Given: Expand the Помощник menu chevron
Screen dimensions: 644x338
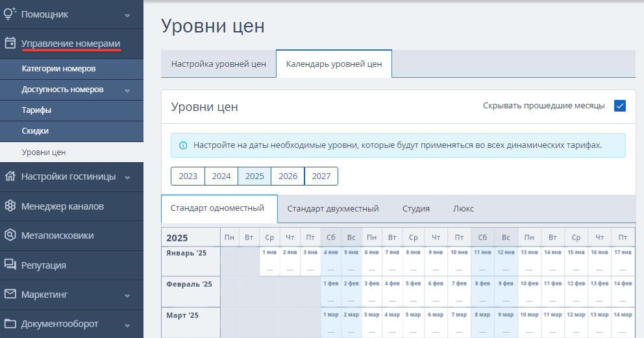Looking at the screenshot, I should point(127,15).
